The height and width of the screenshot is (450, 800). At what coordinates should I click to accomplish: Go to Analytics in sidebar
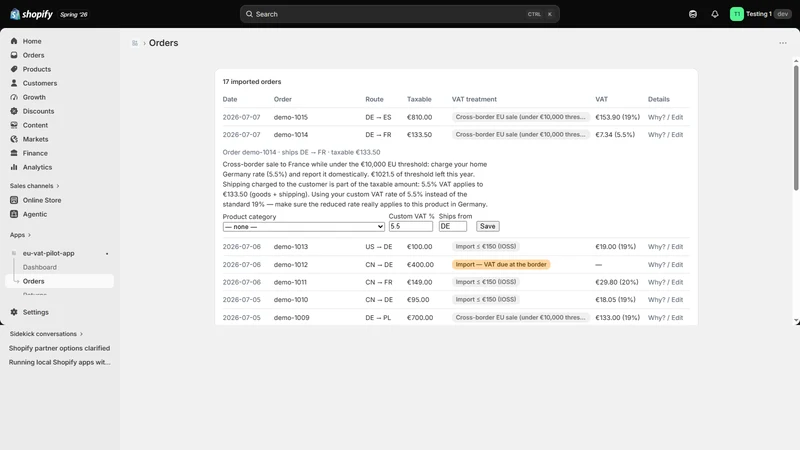(37, 167)
